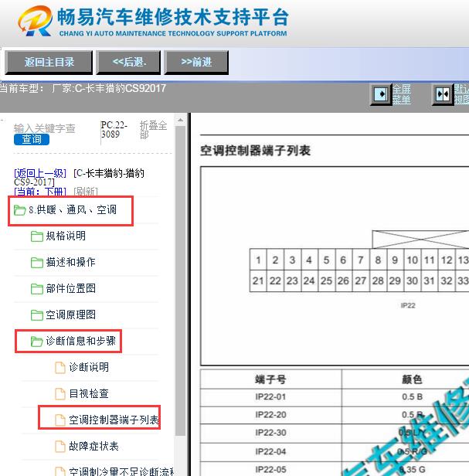Open the 故障症状表 document

click(93, 447)
